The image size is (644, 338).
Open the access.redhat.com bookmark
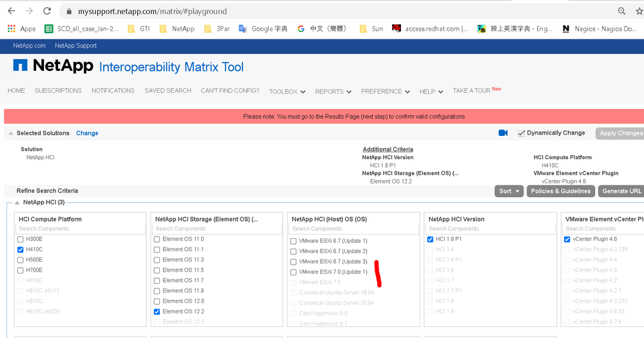point(430,28)
